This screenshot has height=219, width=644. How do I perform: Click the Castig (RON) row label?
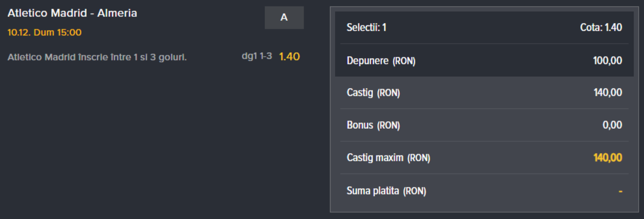373,93
